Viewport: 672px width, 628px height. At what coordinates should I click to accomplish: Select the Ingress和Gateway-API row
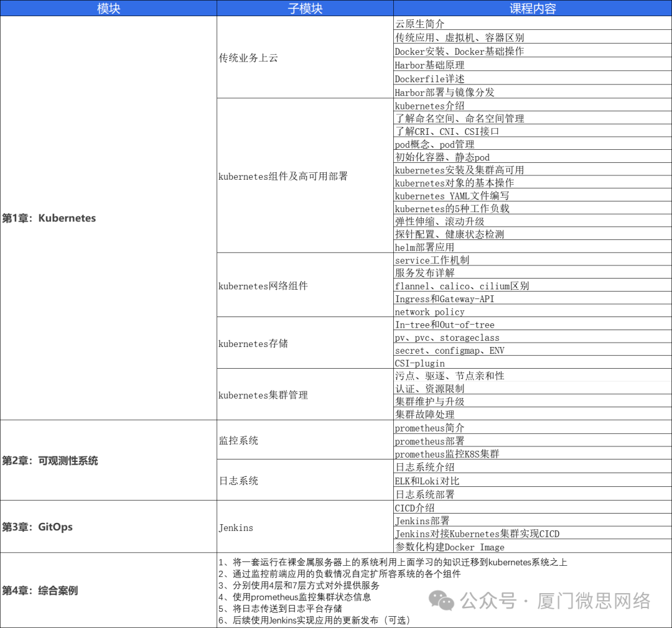click(532, 298)
